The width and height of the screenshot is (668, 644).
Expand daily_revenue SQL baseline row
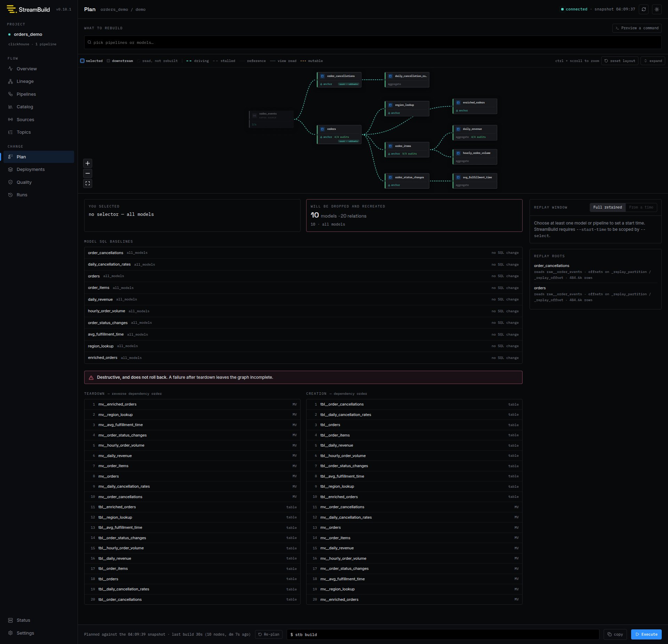pos(303,299)
